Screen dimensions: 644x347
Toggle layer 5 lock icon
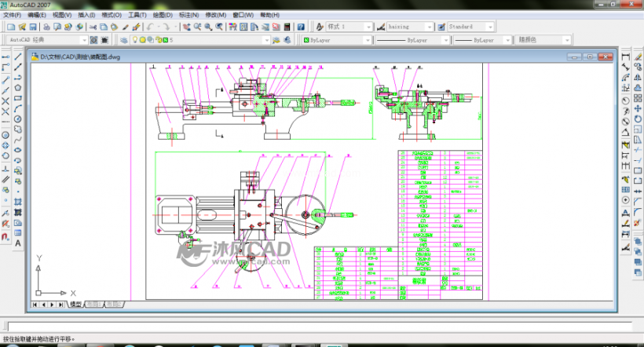pos(159,40)
